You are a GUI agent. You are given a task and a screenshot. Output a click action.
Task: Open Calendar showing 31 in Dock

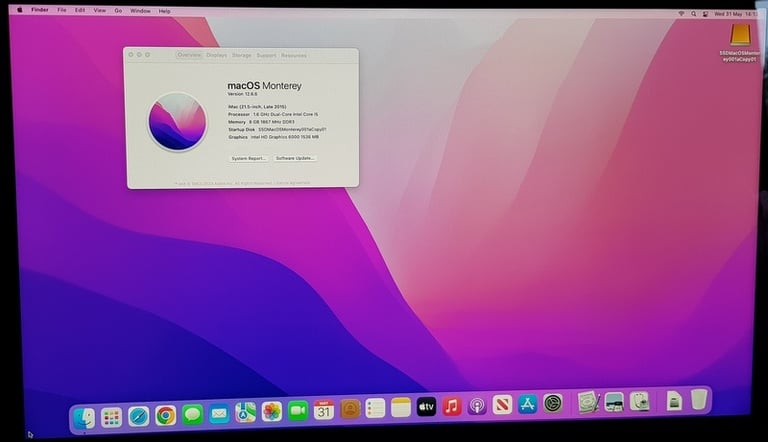tap(324, 410)
